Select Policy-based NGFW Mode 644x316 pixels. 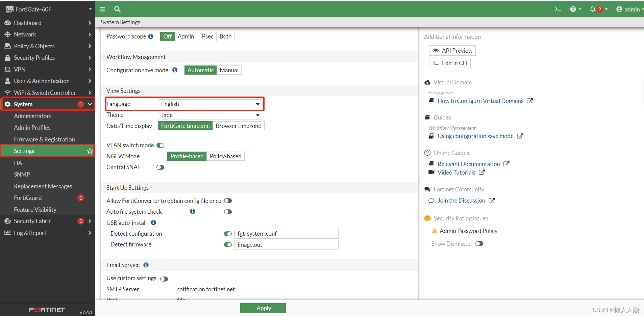[225, 156]
